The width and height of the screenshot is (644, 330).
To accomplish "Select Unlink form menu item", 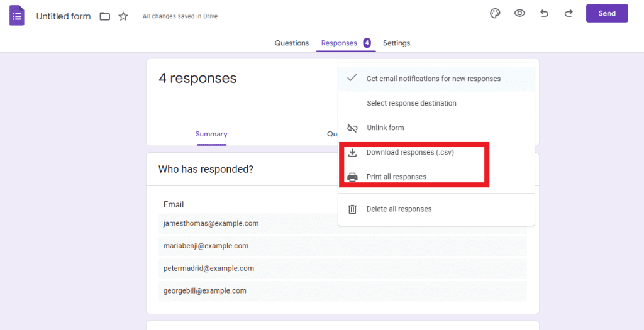I will pos(436,128).
